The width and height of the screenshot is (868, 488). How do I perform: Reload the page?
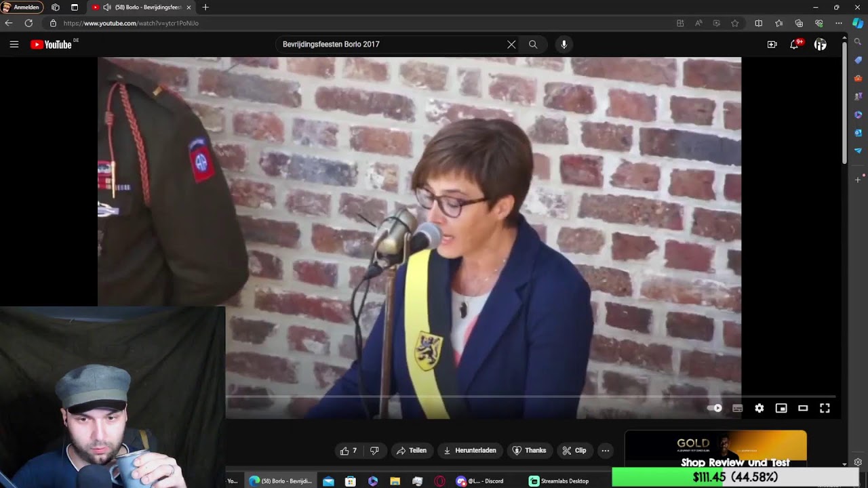[x=28, y=23]
